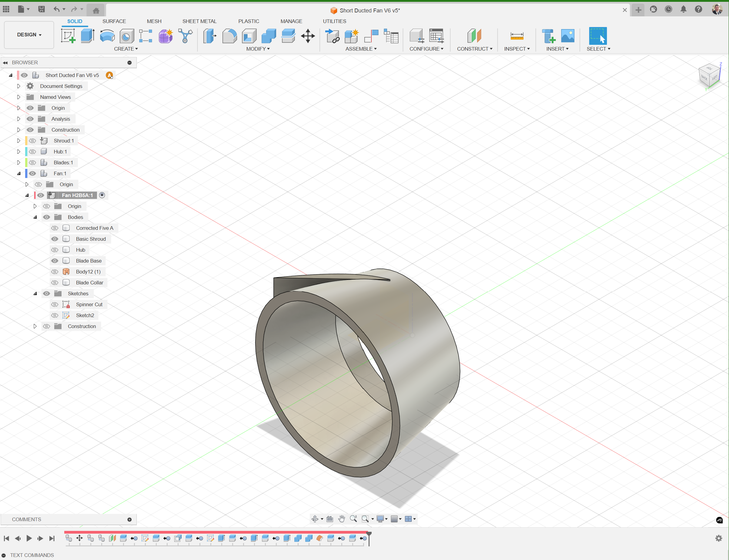Screen dimensions: 729x560
Task: Collapse the Bodies folder
Action: pos(35,217)
